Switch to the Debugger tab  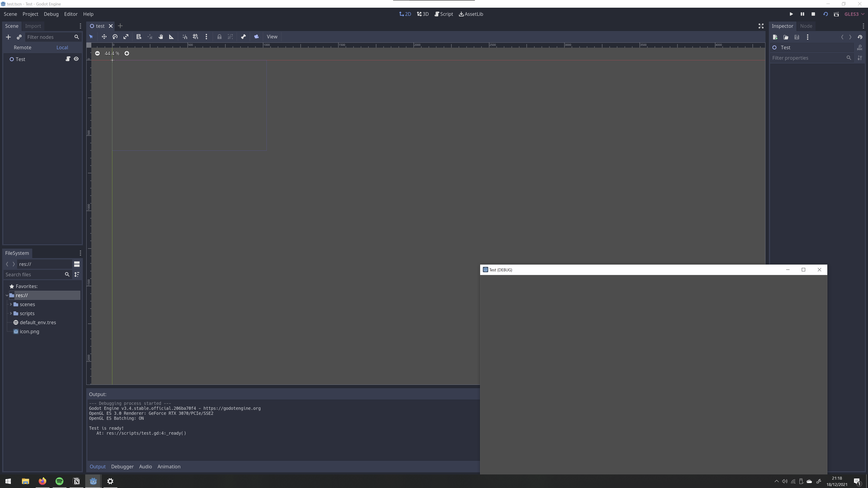point(122,467)
